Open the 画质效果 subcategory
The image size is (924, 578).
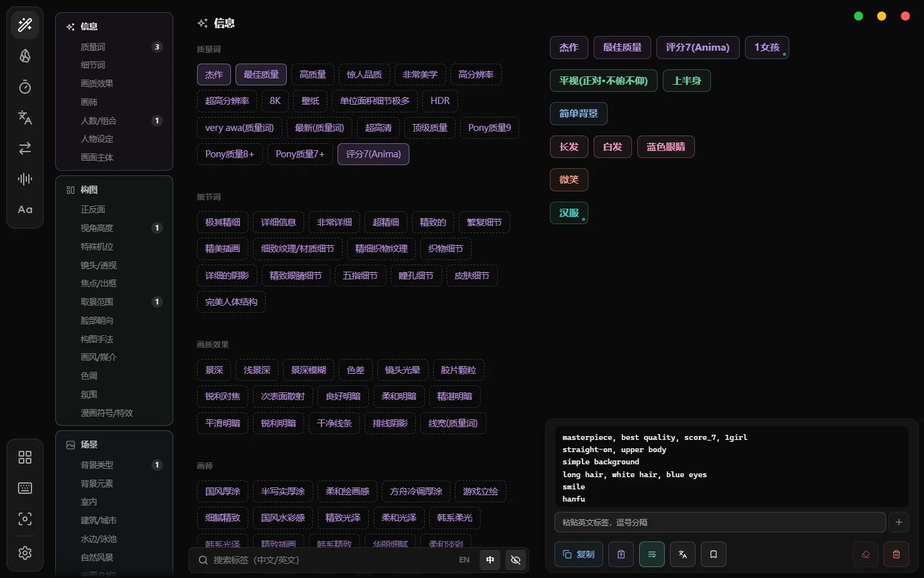pos(114,83)
